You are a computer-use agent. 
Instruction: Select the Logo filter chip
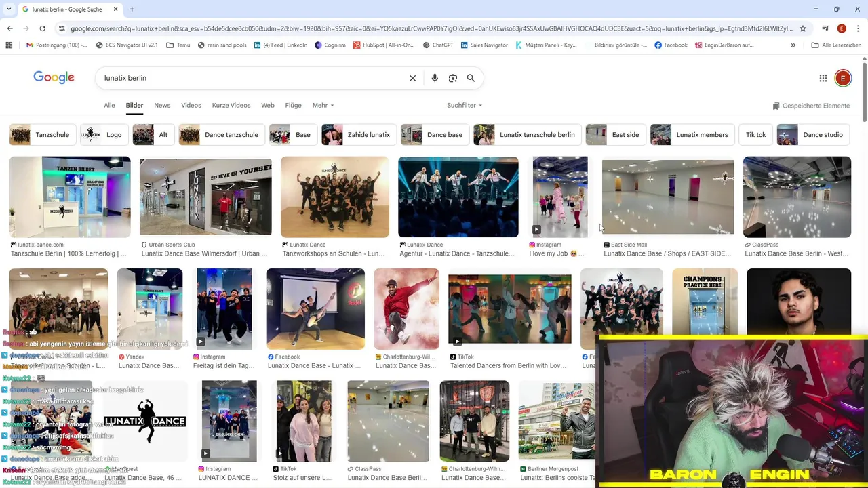[x=104, y=135]
